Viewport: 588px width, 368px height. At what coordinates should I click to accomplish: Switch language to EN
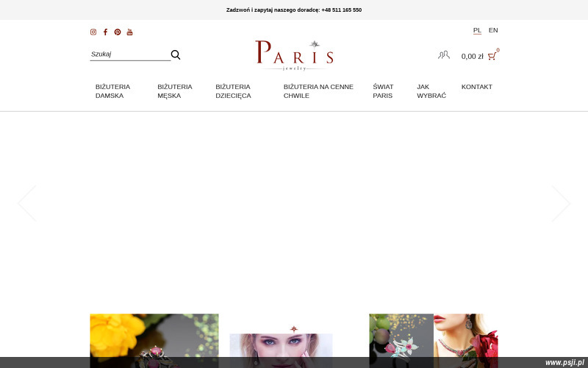(x=493, y=30)
